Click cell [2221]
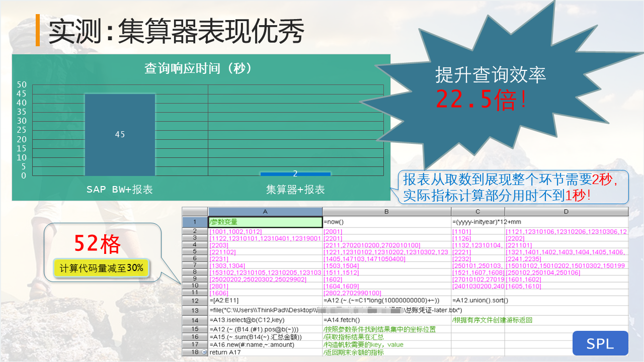 point(478,252)
